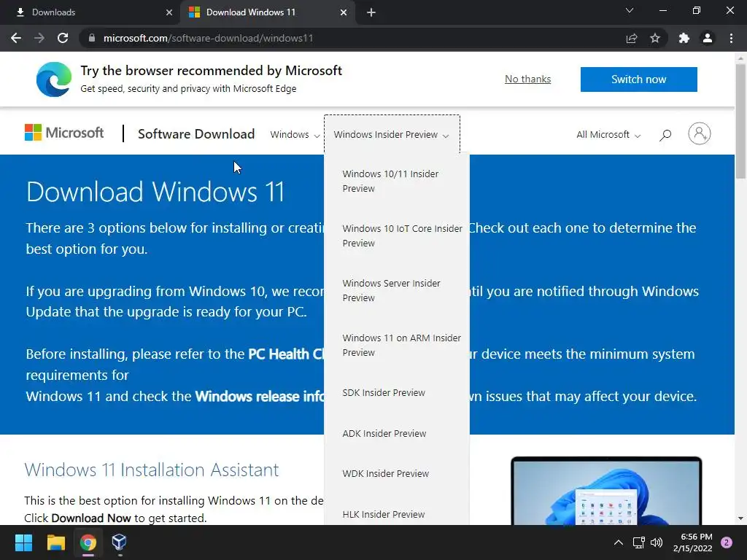The width and height of the screenshot is (747, 560).
Task: Open the tab search chevron
Action: (x=630, y=10)
